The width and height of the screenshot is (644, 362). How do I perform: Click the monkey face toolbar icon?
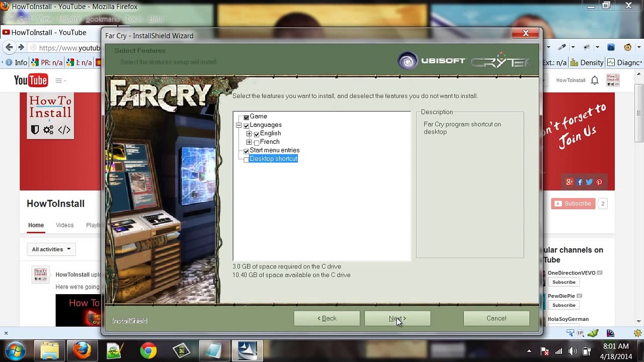[627, 47]
